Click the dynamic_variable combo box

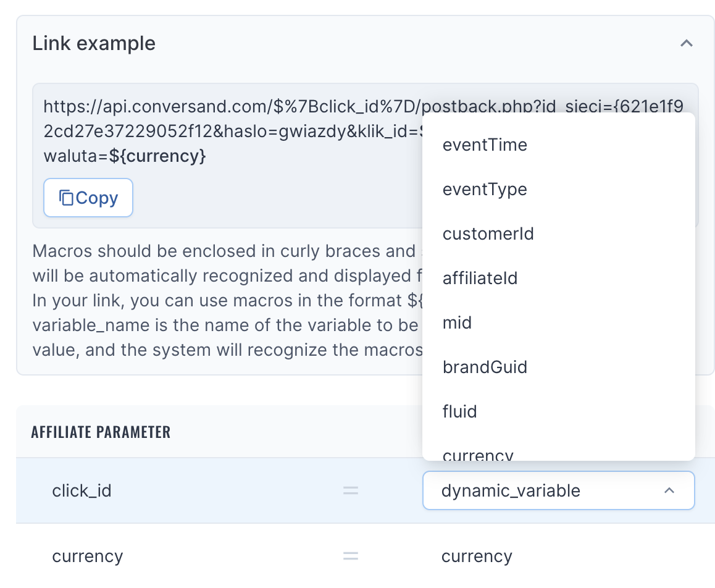[559, 490]
